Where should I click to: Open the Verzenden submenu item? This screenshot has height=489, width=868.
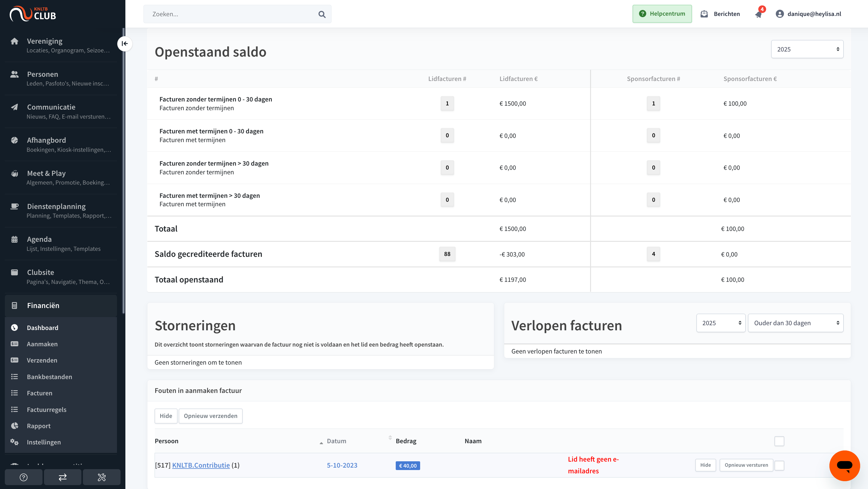(x=61, y=360)
